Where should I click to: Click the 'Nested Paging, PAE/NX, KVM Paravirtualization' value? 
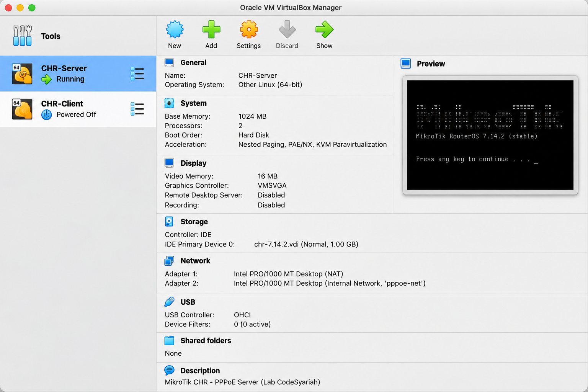pyautogui.click(x=313, y=145)
